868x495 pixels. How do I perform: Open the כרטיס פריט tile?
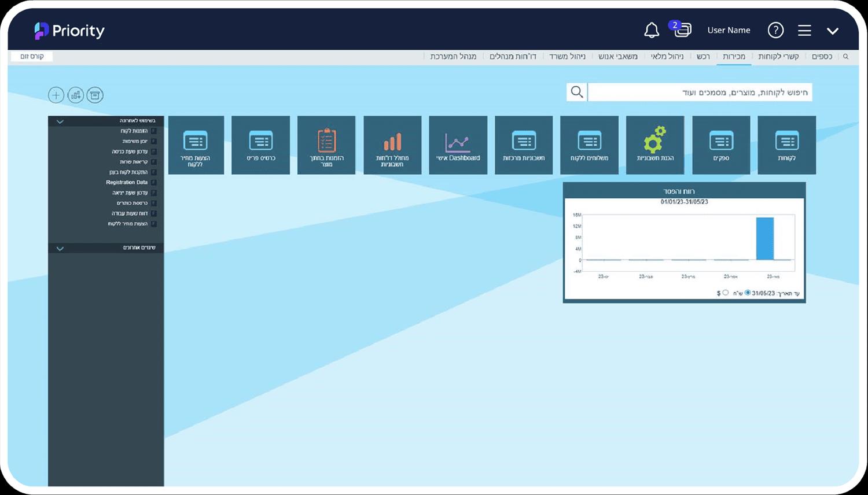point(260,145)
